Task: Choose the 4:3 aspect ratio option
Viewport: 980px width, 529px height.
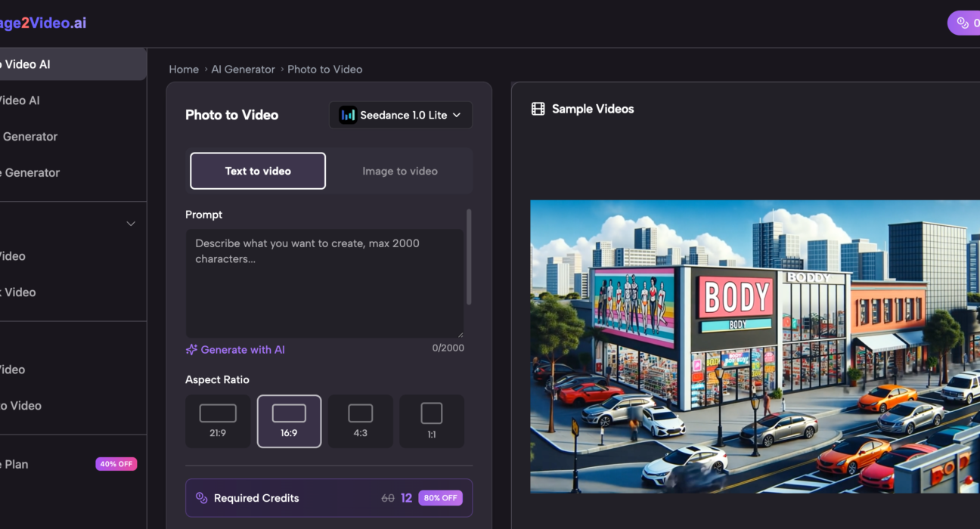Action: (x=360, y=421)
